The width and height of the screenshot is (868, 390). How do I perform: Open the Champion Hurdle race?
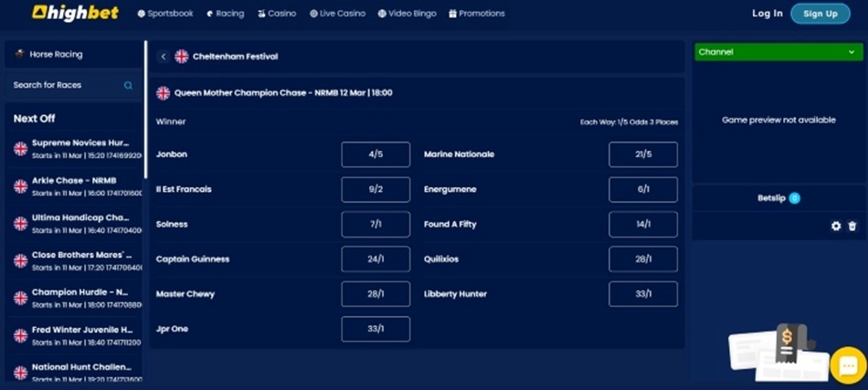pyautogui.click(x=73, y=298)
